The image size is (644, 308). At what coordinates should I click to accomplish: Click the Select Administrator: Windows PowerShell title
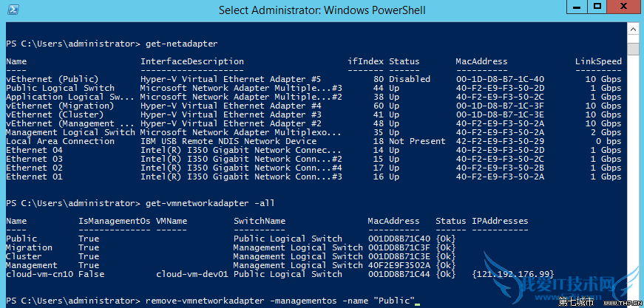point(321,10)
